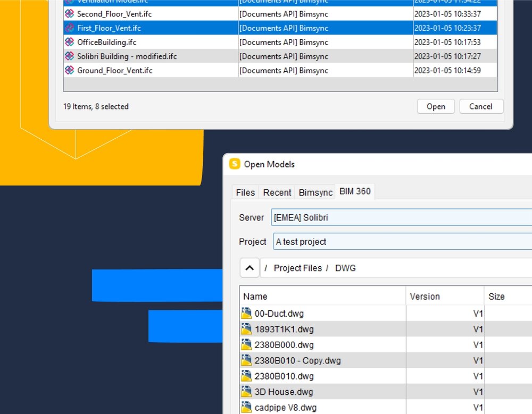Click the IFC icon beside First_Floor_Vent.ifc
This screenshot has width=532, height=414.
click(x=70, y=28)
